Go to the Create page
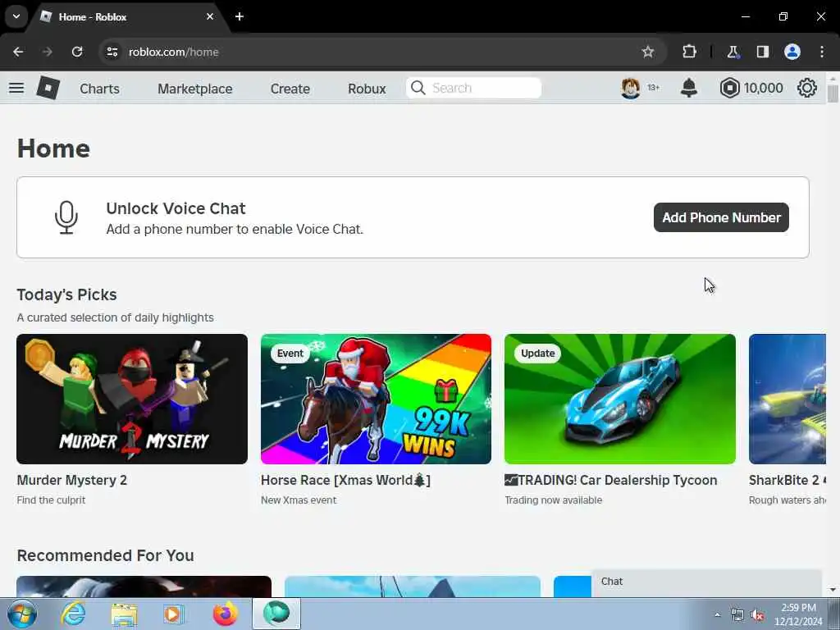Screen dimensions: 840x630 [x=290, y=89]
